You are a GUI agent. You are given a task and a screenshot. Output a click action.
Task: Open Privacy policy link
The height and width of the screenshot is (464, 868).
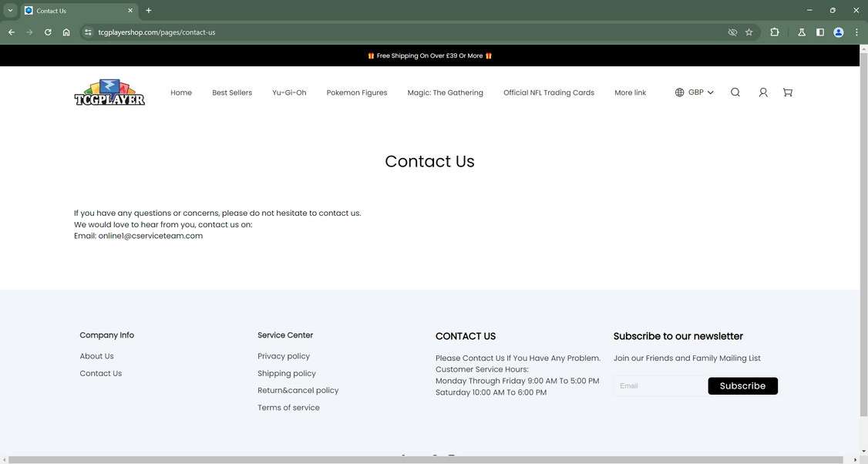(284, 356)
